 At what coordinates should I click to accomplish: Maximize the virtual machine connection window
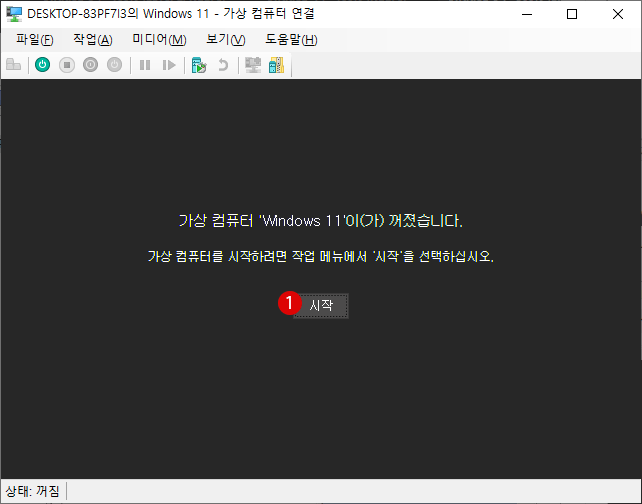pyautogui.click(x=572, y=14)
